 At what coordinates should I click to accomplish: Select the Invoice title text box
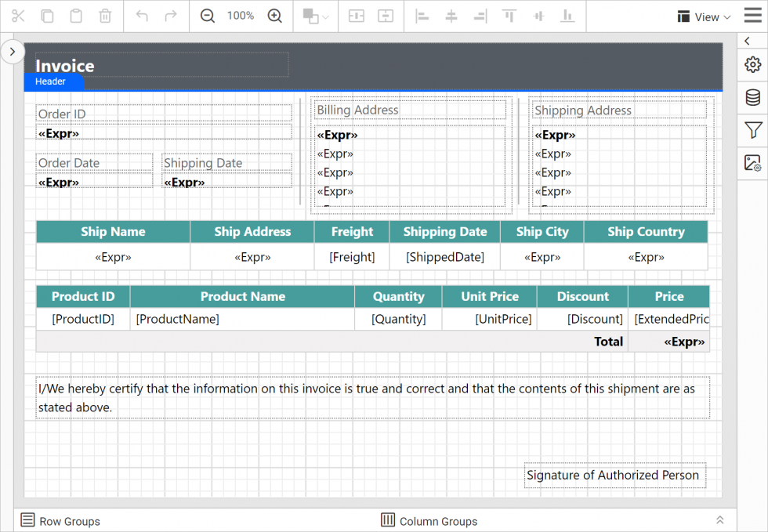[162, 65]
